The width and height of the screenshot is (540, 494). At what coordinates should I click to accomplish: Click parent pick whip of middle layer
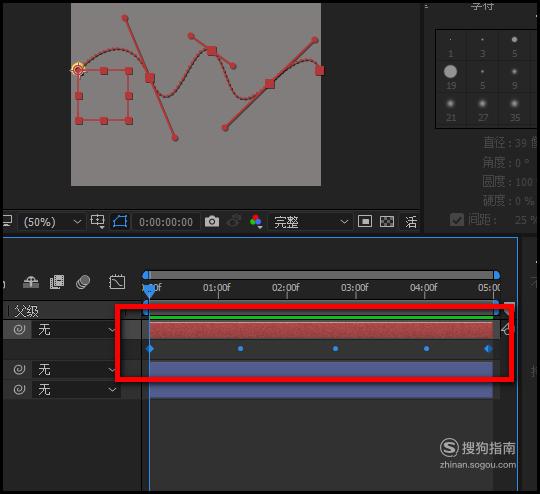click(x=19, y=370)
